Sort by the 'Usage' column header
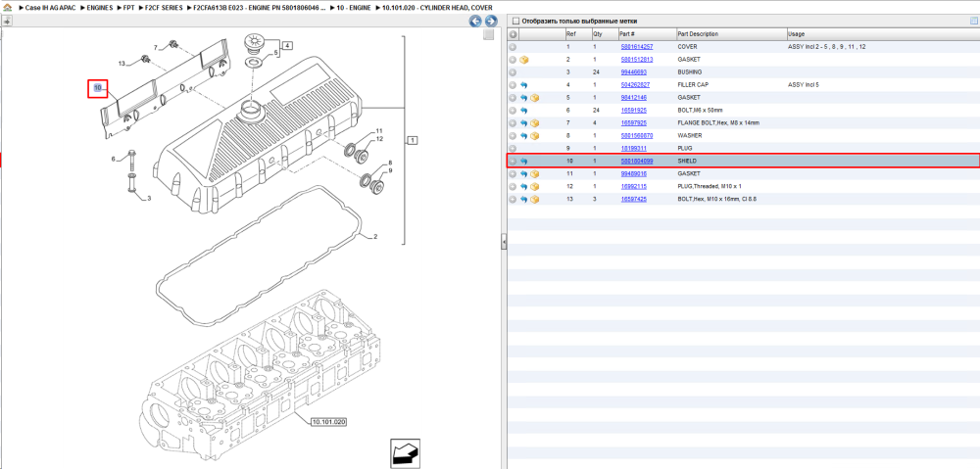The height and width of the screenshot is (469, 980). [883, 34]
